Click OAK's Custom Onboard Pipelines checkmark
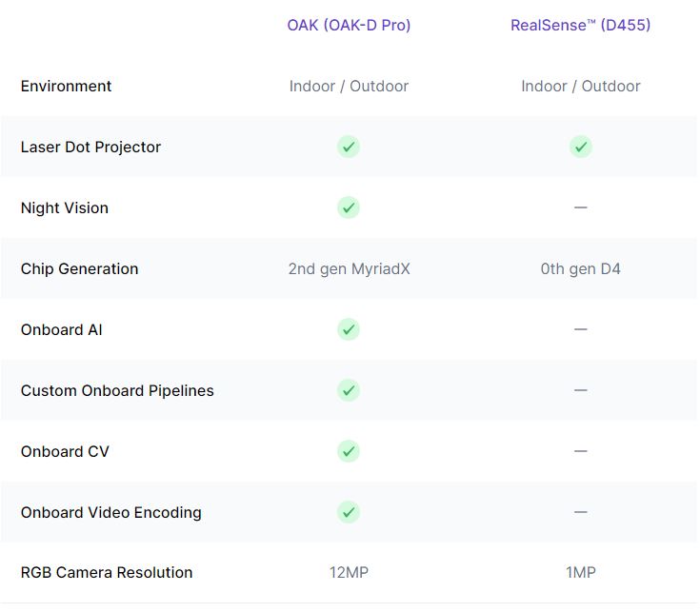This screenshot has height=612, width=700. [x=349, y=390]
